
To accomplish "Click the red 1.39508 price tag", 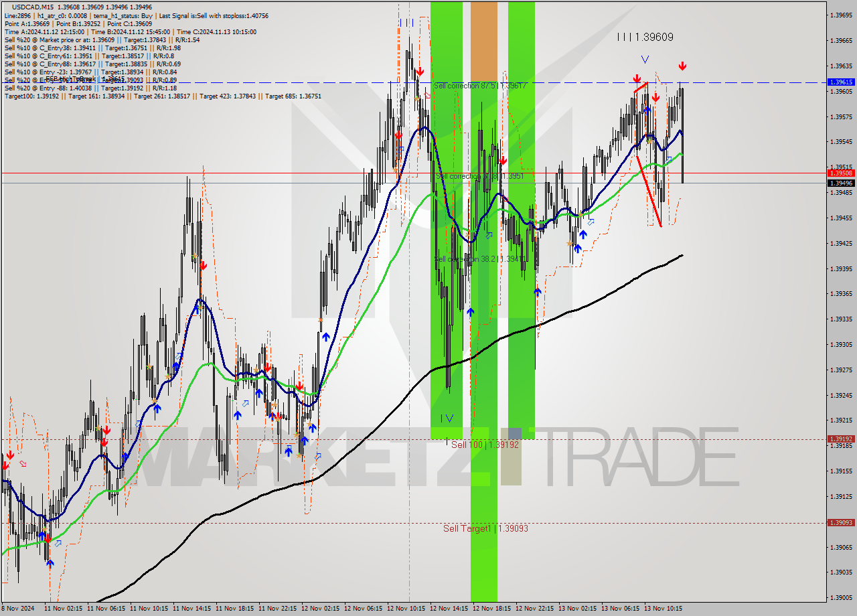I will coord(841,173).
